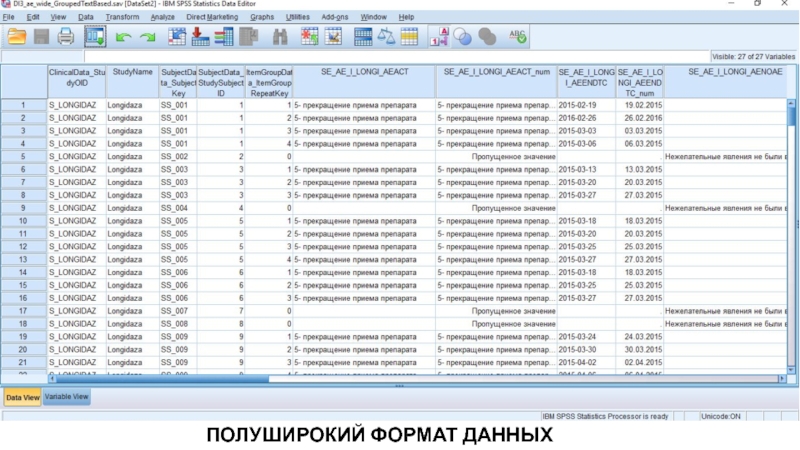Open the Variables info icon
This screenshot has height=450, width=800.
point(224,37)
